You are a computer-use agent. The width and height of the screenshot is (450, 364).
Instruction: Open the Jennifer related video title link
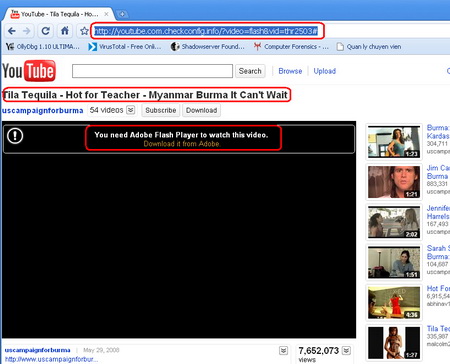(438, 212)
